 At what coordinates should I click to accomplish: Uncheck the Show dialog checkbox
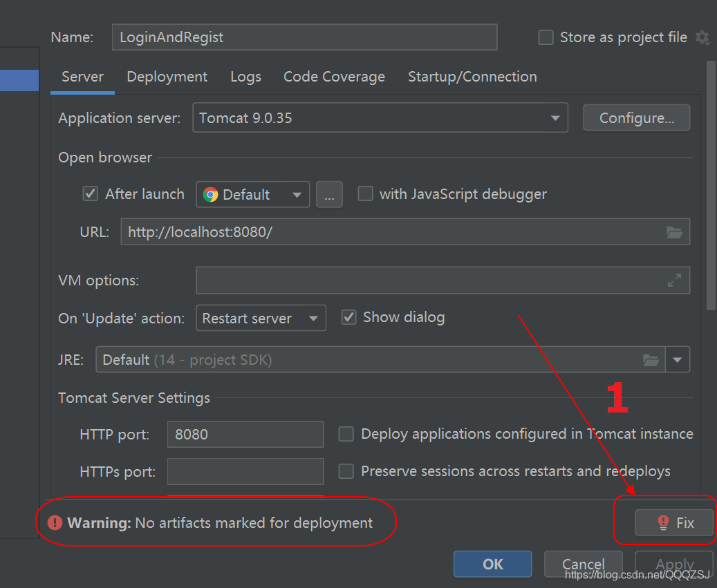[x=349, y=317]
